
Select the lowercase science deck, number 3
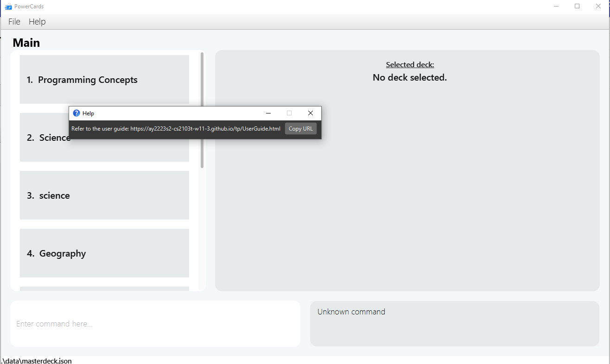[104, 195]
